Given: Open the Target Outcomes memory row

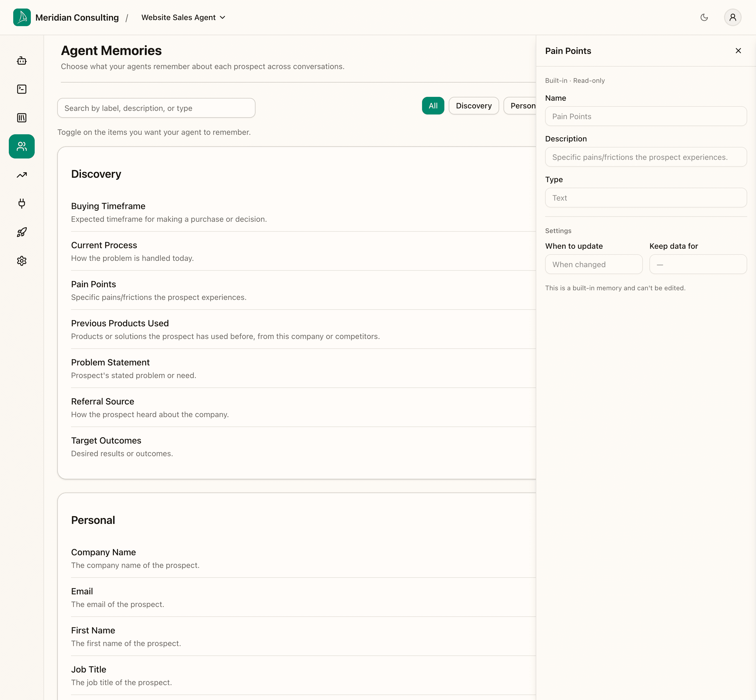Looking at the screenshot, I should (x=303, y=446).
